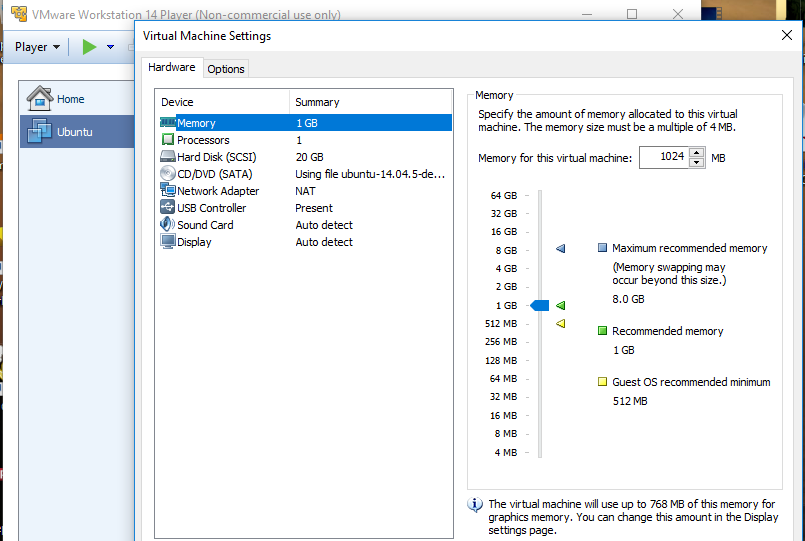
Task: Click the Sound Card speaker icon
Action: click(x=167, y=224)
